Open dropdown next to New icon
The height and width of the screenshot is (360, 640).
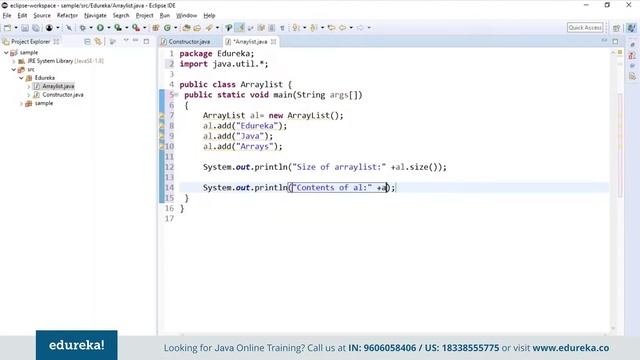coord(16,28)
